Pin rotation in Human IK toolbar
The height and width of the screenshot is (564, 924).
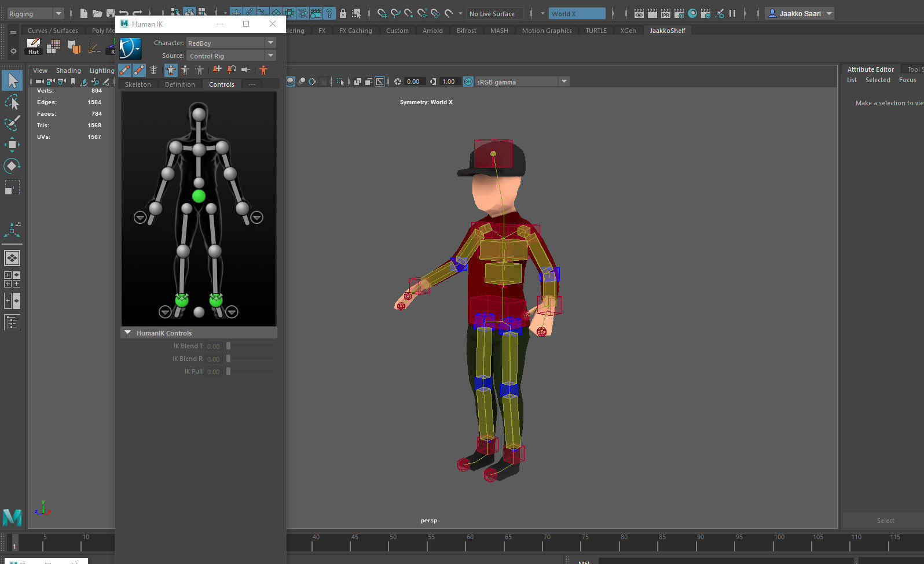pyautogui.click(x=232, y=70)
